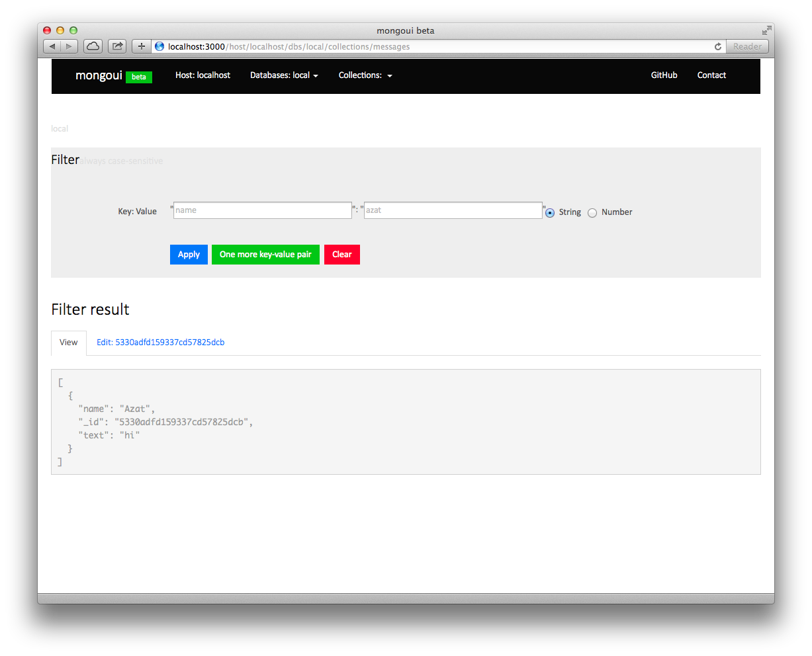812x656 pixels.
Task: Expand the Databases: local dropdown
Action: pos(284,75)
